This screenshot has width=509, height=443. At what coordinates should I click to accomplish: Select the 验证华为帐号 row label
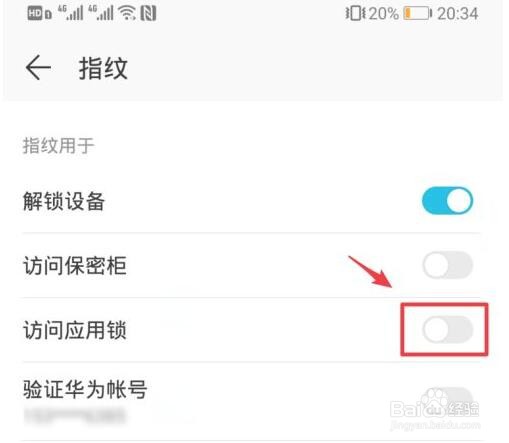coord(85,389)
